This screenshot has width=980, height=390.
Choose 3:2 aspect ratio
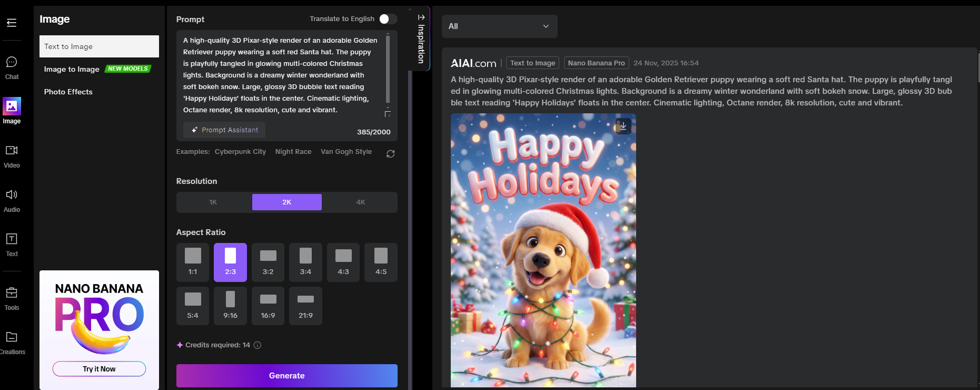(268, 262)
